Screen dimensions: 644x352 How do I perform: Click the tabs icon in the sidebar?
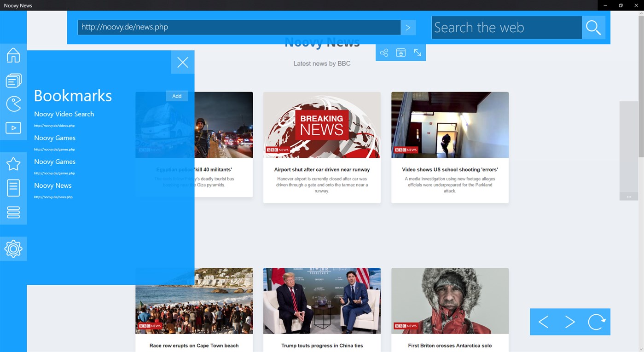13,80
